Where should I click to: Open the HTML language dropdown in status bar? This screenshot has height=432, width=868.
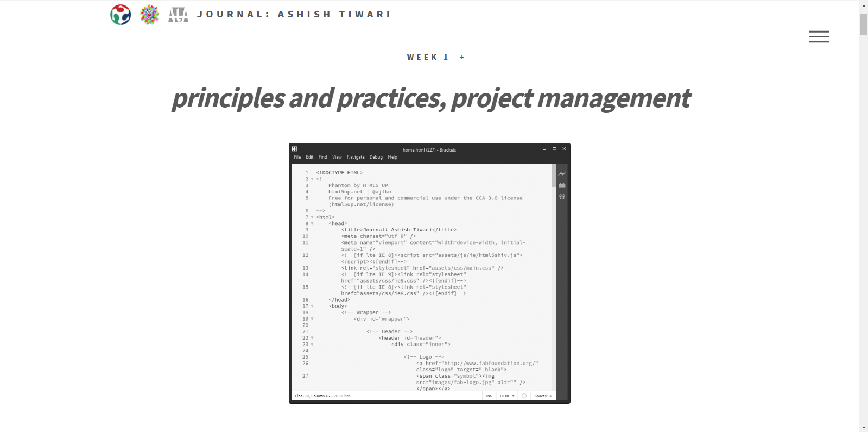click(507, 396)
